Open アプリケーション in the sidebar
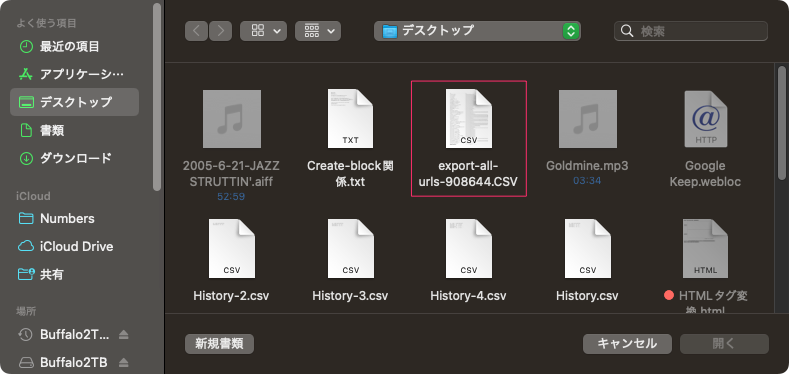 click(x=74, y=74)
